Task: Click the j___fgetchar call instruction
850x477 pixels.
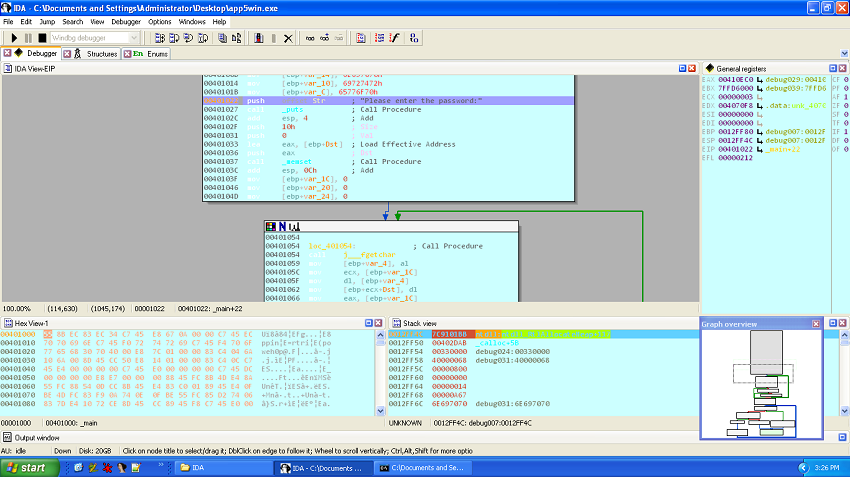Action: (x=369, y=255)
